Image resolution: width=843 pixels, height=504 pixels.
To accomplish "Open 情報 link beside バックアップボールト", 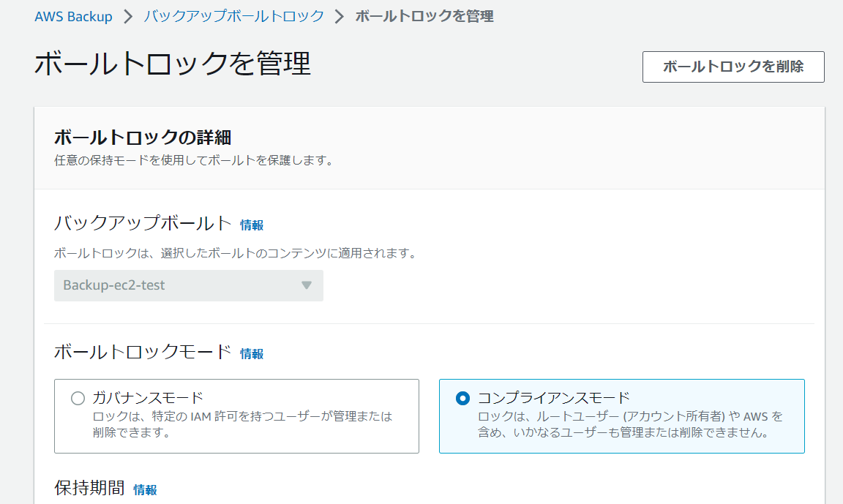I will (252, 225).
